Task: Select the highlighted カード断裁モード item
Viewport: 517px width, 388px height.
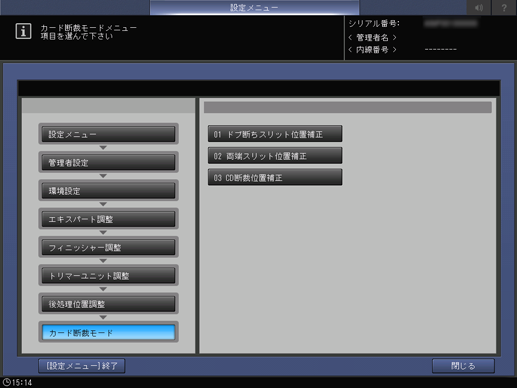Action: pos(108,332)
